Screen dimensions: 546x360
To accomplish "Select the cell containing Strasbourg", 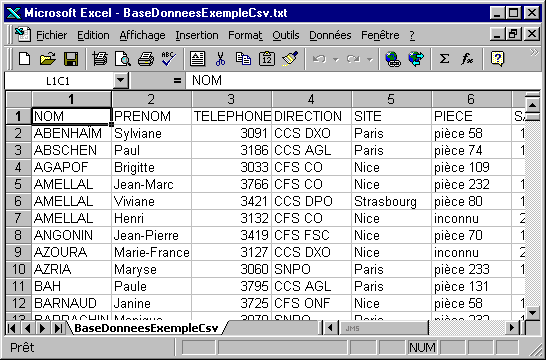I will click(391, 201).
